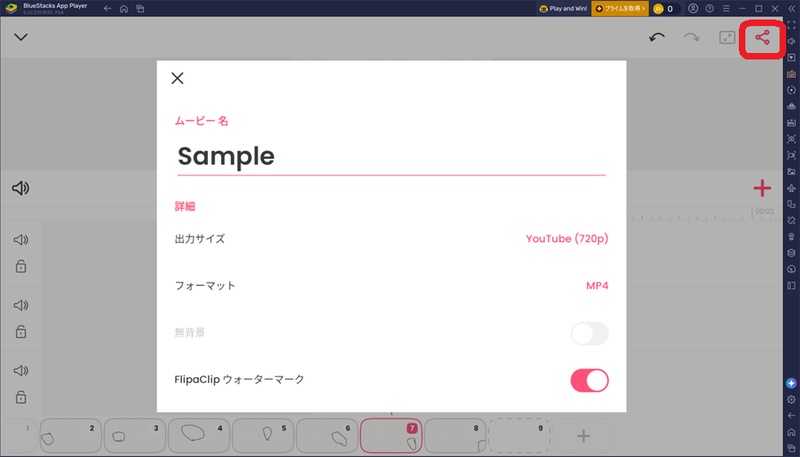800x457 pixels.
Task: Select frame 4 thumbnail
Action: pos(199,436)
